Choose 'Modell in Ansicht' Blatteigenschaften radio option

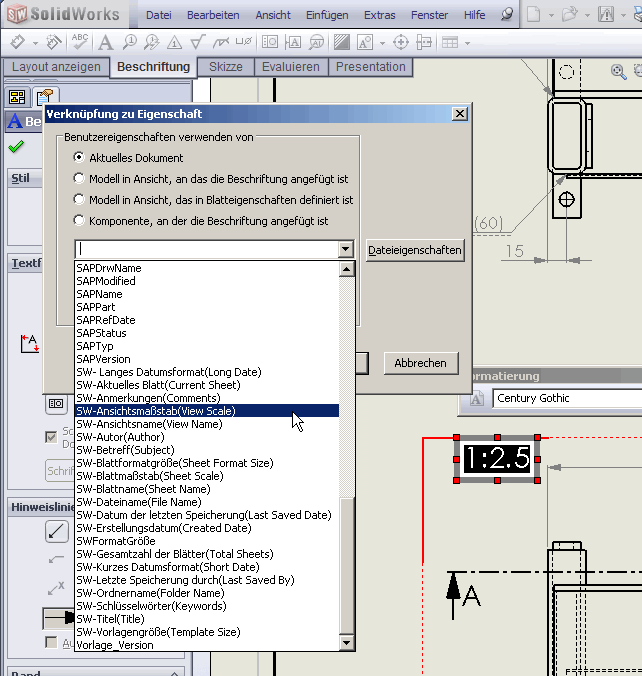pyautogui.click(x=79, y=200)
